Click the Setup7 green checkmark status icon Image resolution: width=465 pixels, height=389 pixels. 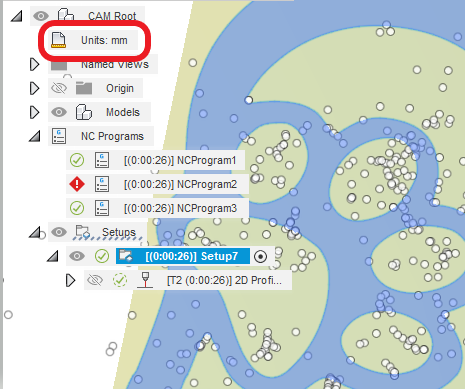[102, 256]
